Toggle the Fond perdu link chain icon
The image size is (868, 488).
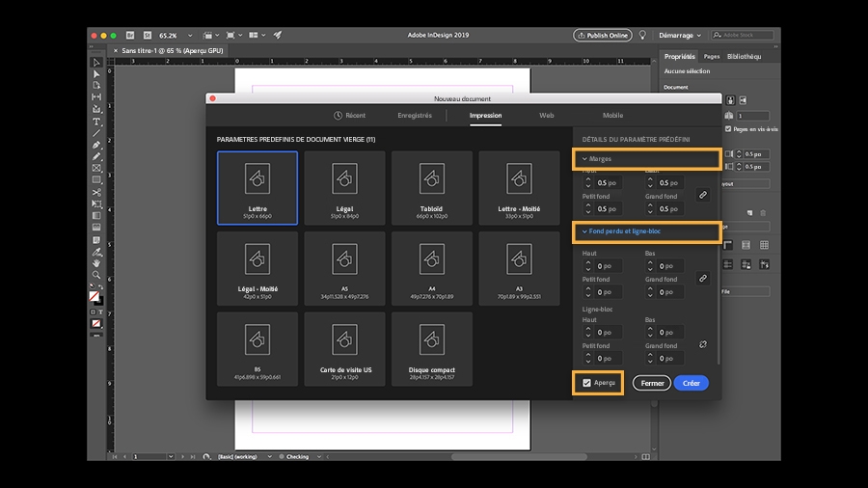pos(702,279)
